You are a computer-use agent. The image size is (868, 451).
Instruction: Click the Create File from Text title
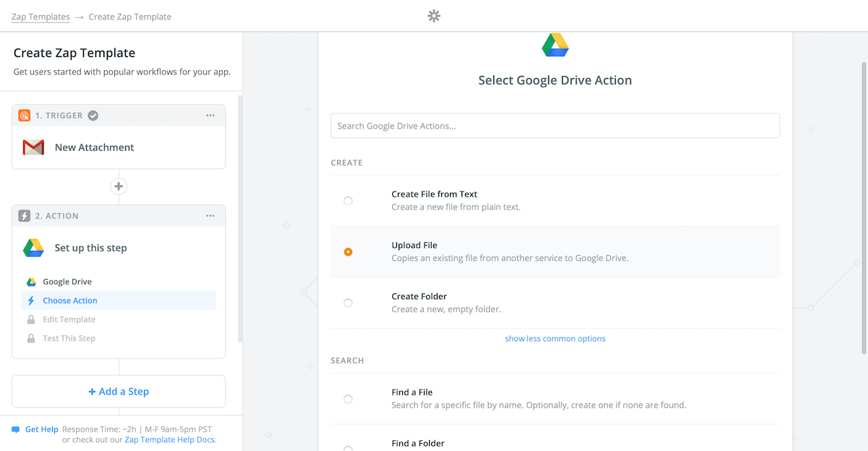pyautogui.click(x=435, y=194)
